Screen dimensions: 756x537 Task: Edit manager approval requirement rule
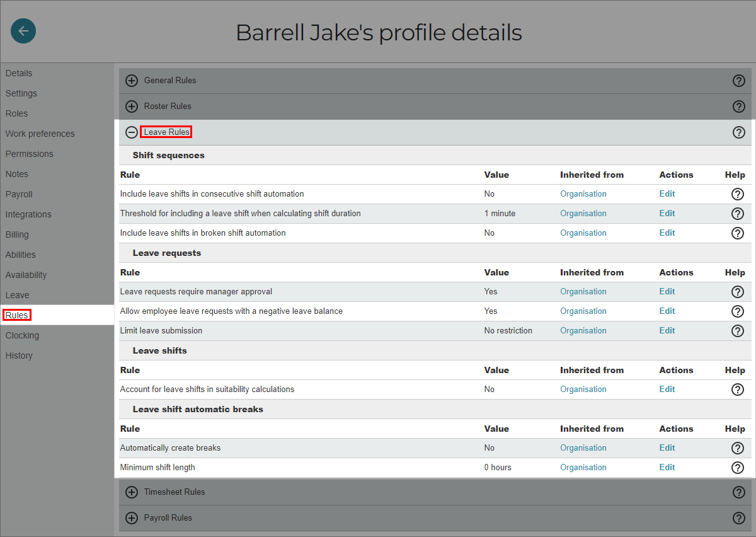tap(667, 292)
